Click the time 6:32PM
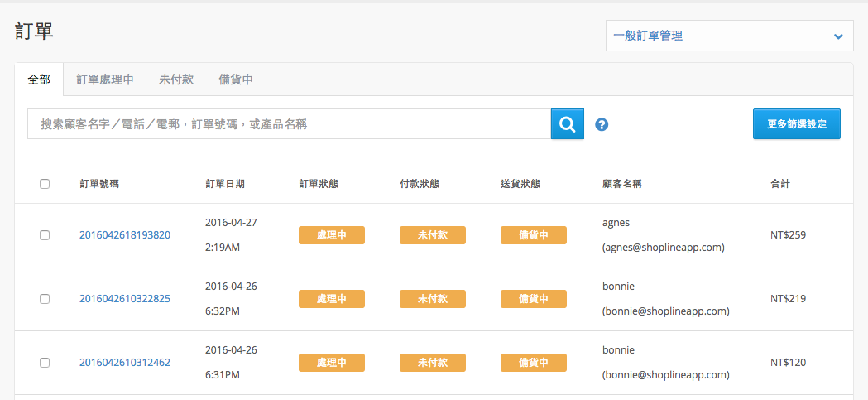This screenshot has height=400, width=868. pos(223,311)
